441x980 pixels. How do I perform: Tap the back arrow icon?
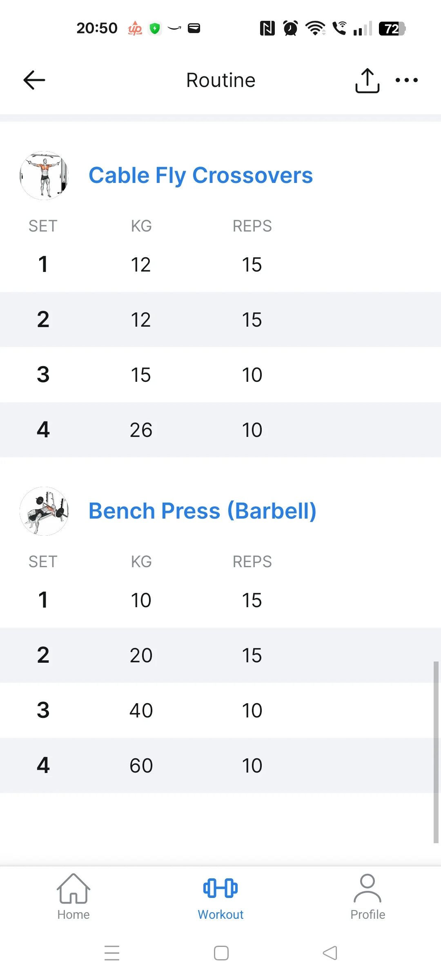point(34,80)
